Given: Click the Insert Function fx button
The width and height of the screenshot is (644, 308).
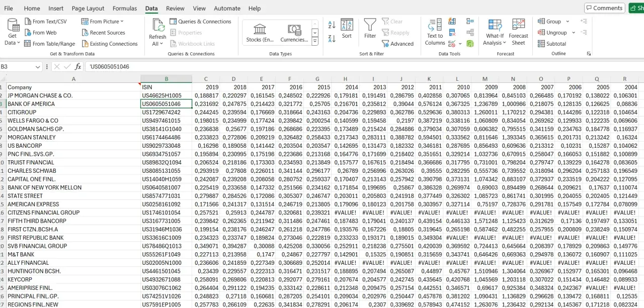Looking at the screenshot, I should pyautogui.click(x=78, y=67).
